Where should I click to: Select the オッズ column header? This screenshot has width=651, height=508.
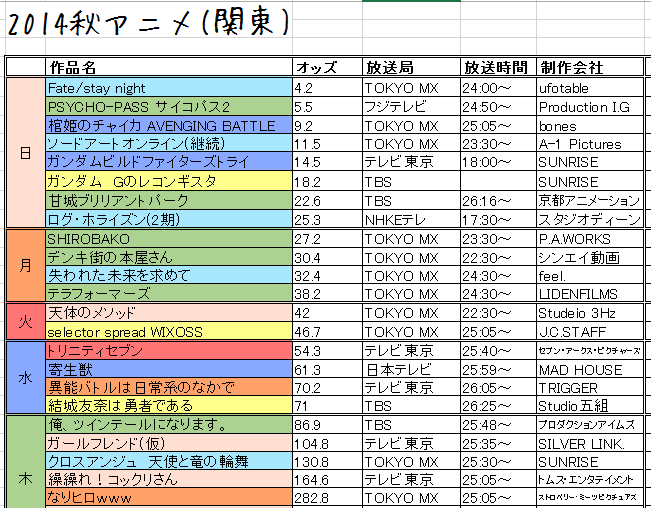click(327, 67)
